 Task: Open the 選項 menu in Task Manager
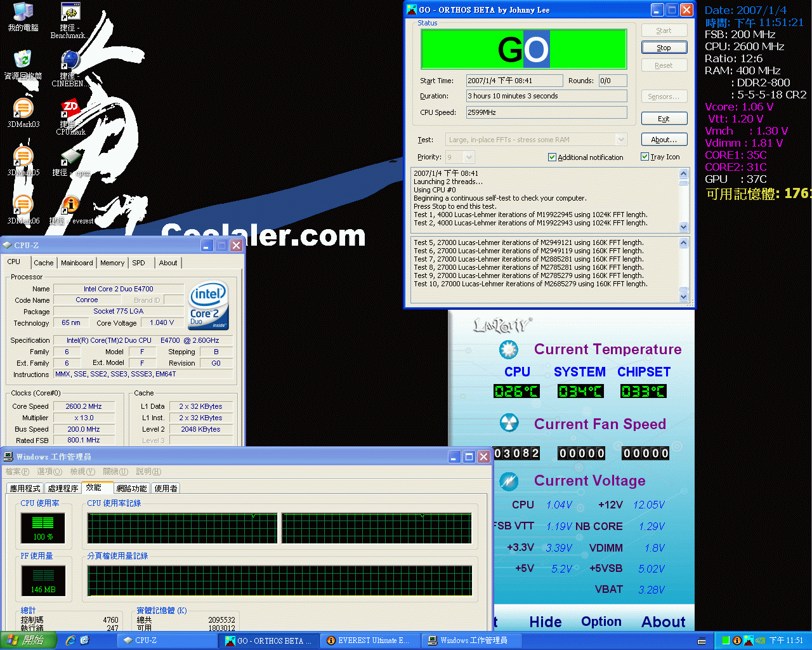pyautogui.click(x=49, y=472)
